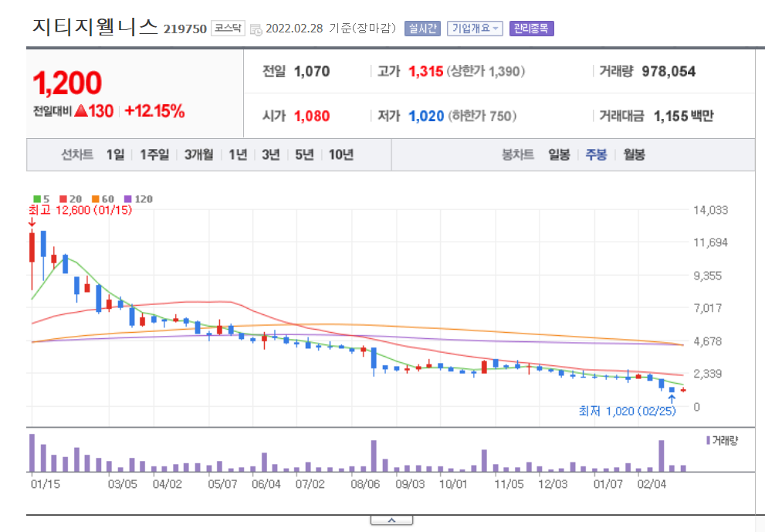Click the stock code 219750
This screenshot has width=765, height=532.
(x=185, y=29)
